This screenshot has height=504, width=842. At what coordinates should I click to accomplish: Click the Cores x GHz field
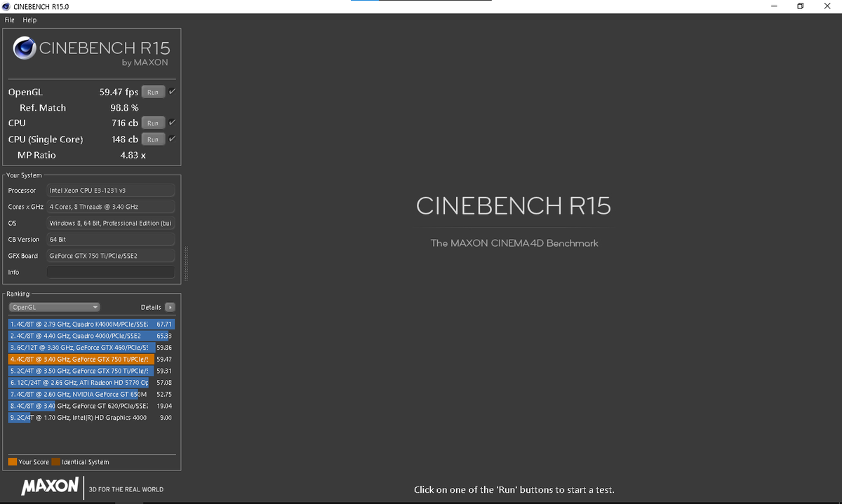tap(110, 207)
